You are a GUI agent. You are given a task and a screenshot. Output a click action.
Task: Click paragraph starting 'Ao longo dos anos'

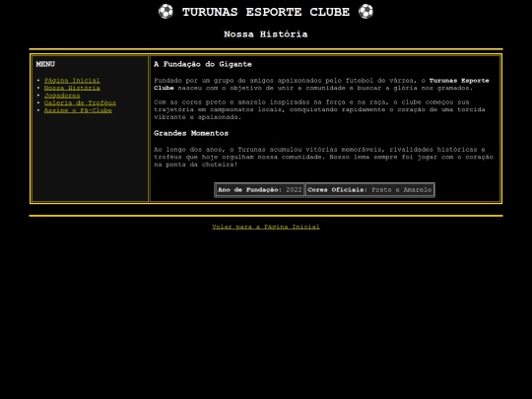(x=323, y=157)
